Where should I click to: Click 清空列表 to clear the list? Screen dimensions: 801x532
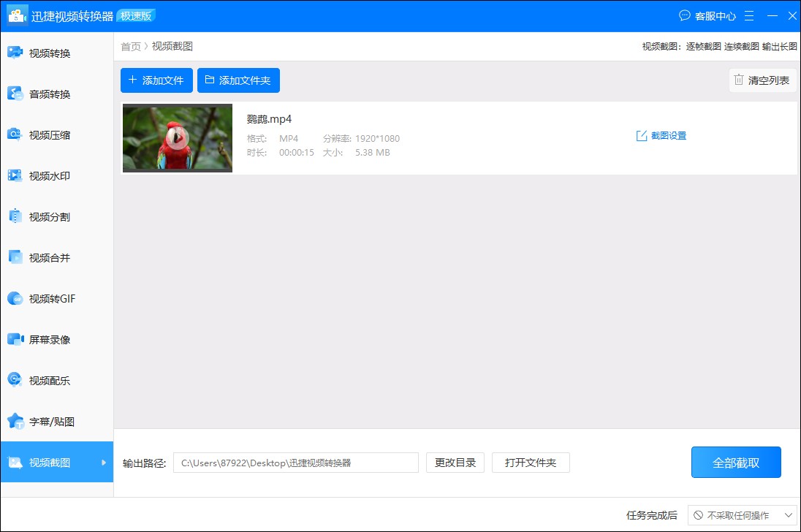[762, 80]
